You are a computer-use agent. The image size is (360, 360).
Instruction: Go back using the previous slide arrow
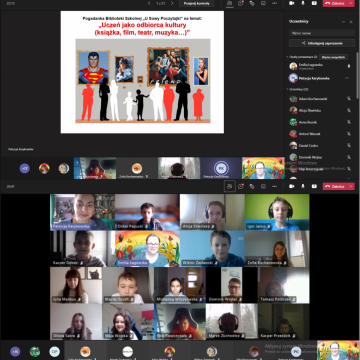click(149, 3)
